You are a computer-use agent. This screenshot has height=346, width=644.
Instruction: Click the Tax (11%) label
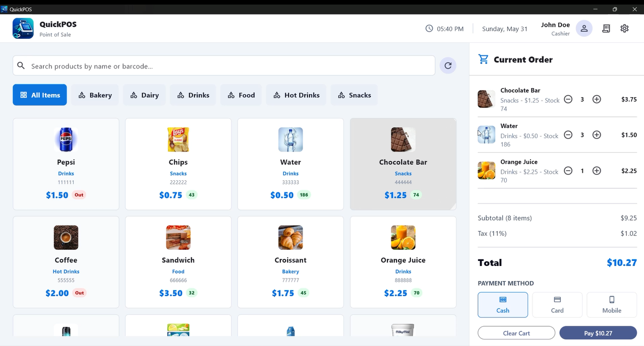tap(492, 233)
